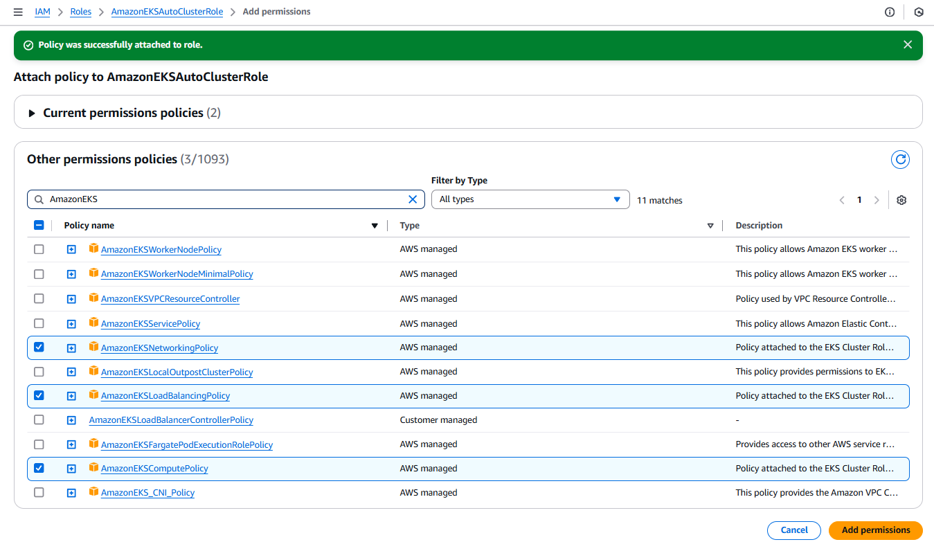Check the AmazonEKSLoadBalancerControllerPolicy checkbox

coord(39,420)
